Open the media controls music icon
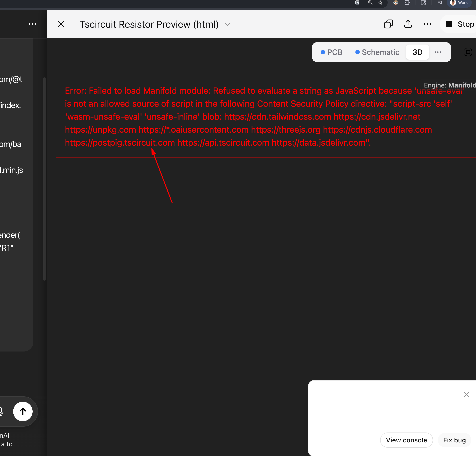 point(440,3)
